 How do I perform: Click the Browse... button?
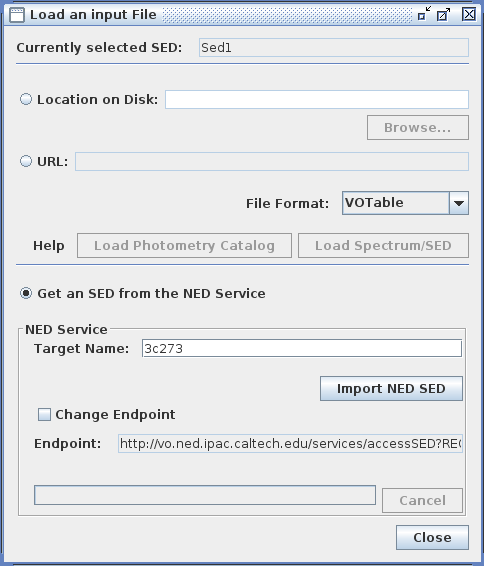(418, 127)
